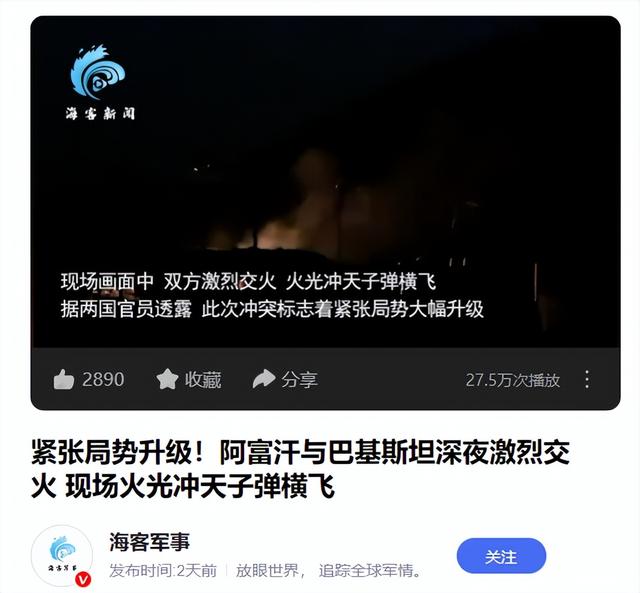
Task: Open the 海客军事 profile avatar
Action: tap(62, 555)
